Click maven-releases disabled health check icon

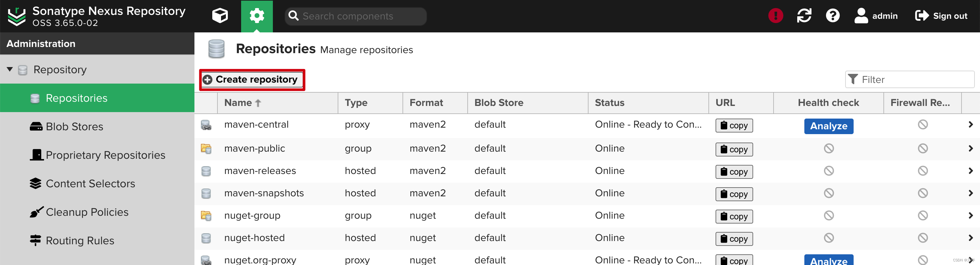[829, 171]
